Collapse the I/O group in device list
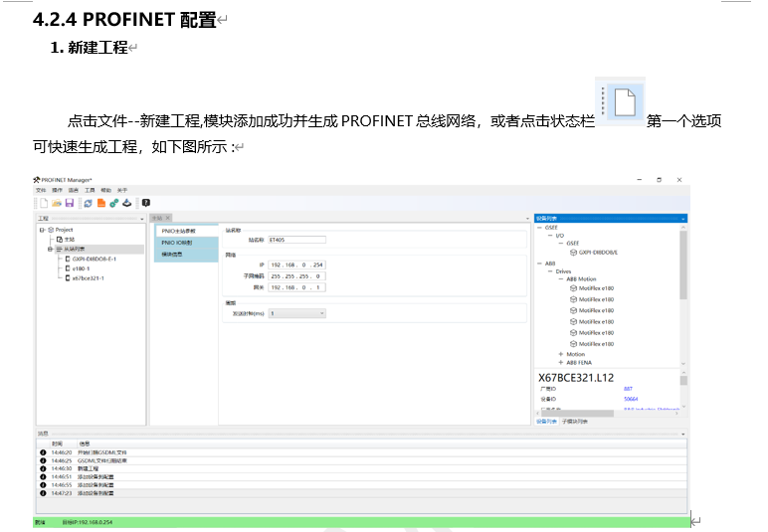768x532 pixels. click(x=549, y=236)
